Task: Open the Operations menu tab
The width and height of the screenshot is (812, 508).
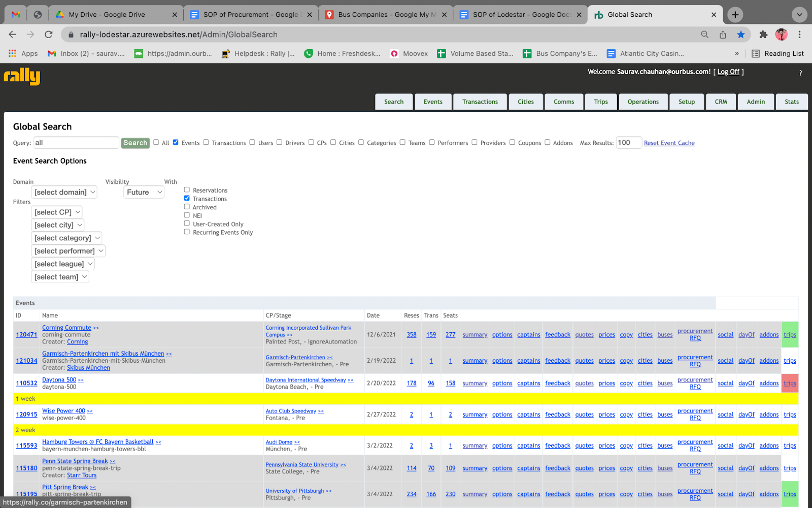Action: (643, 102)
